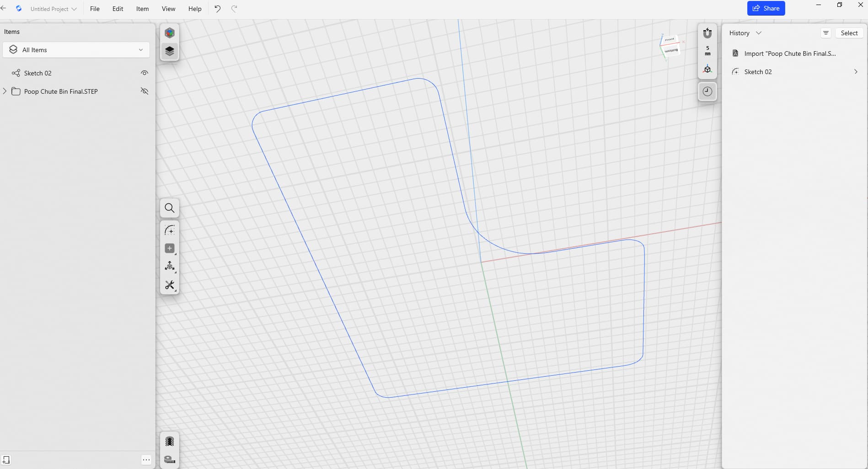Screen dimensions: 868x469
Task: Undo the last action
Action: (217, 9)
